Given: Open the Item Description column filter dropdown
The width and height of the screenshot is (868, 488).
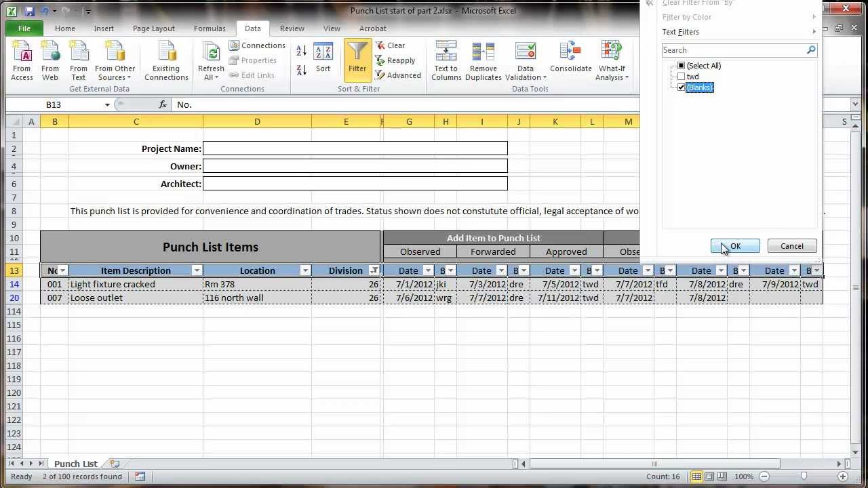Looking at the screenshot, I should tap(197, 270).
